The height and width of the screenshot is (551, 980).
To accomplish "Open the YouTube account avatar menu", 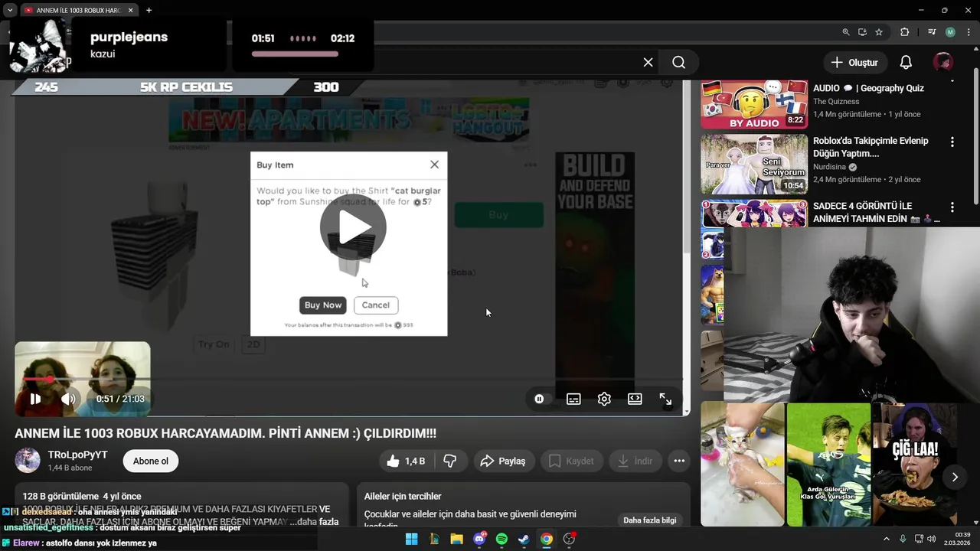I will 942,62.
